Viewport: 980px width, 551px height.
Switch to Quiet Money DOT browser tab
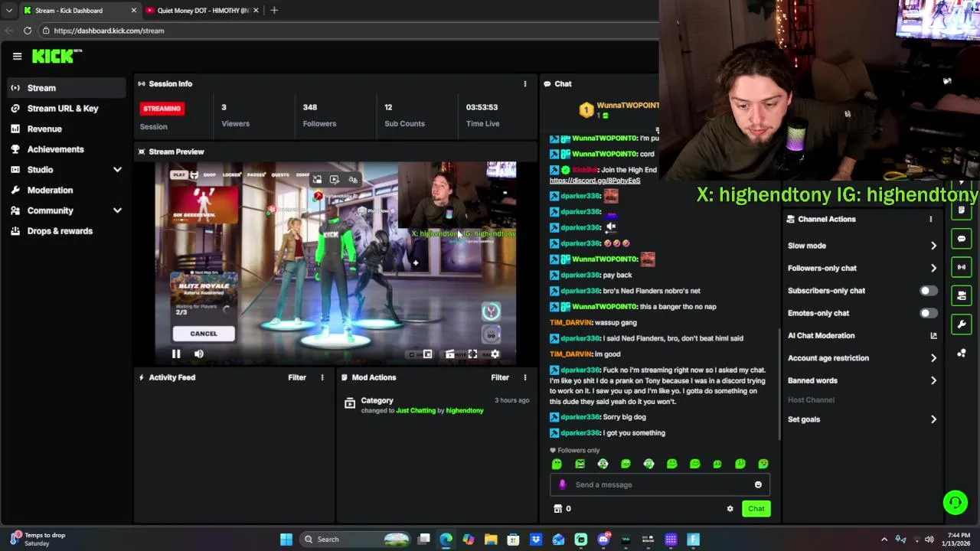[202, 11]
